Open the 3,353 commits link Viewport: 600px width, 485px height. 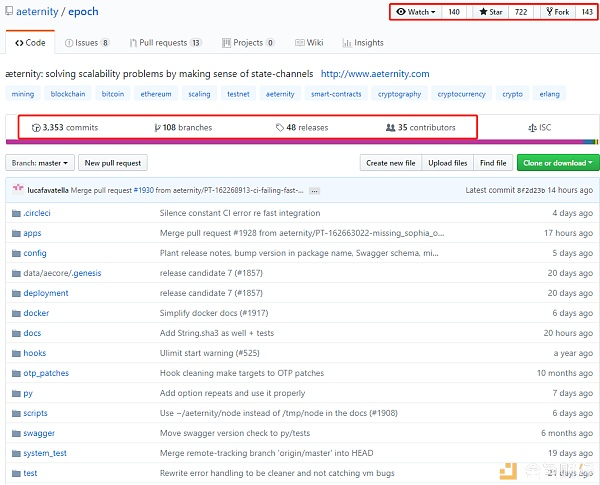65,127
